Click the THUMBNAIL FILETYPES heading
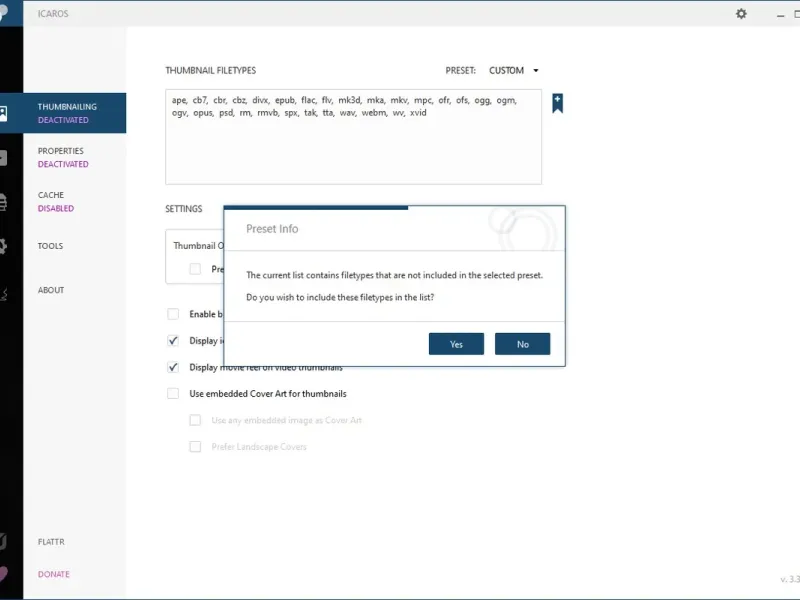The width and height of the screenshot is (800, 600). (x=210, y=70)
